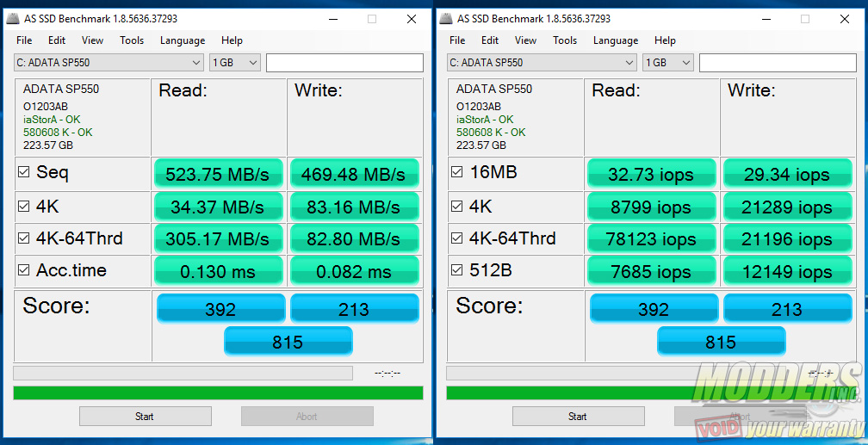Click write score 213 in right window

pyautogui.click(x=788, y=308)
